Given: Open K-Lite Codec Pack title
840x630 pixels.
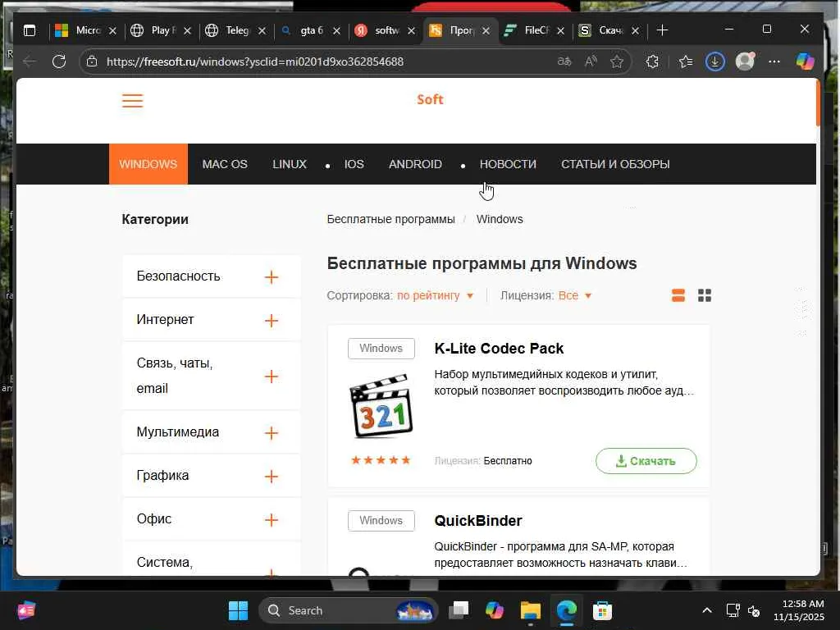Looking at the screenshot, I should (499, 349).
